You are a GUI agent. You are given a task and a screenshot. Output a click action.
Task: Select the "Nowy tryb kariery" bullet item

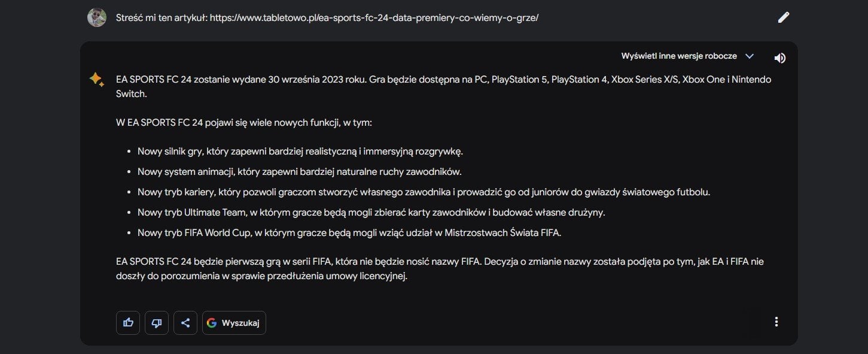tap(424, 192)
